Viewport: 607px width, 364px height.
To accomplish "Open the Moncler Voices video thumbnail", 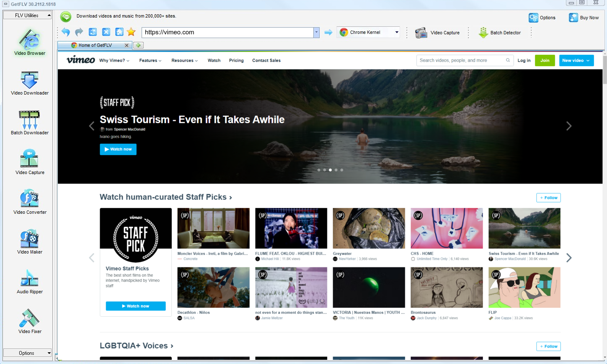I will pos(213,228).
